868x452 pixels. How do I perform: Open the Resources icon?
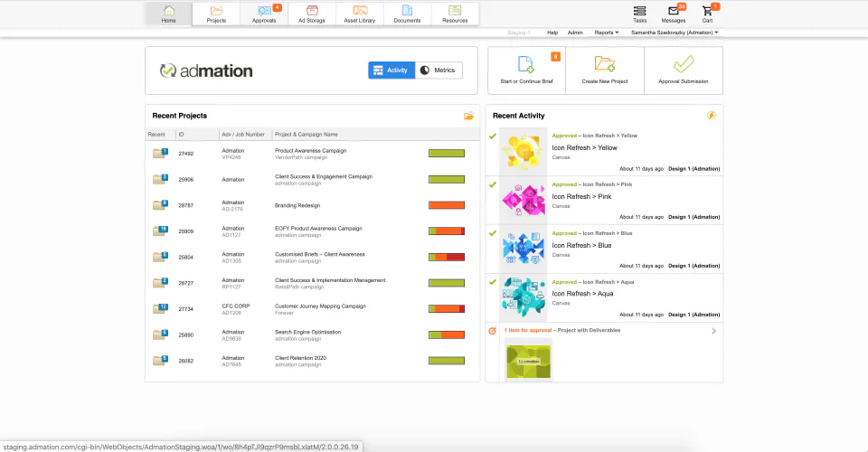455,11
